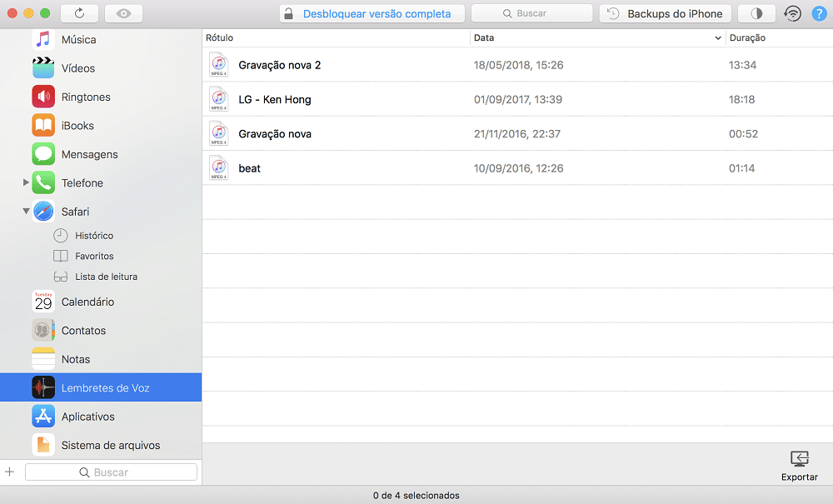The image size is (833, 504).
Task: Click duration 01:14
Action: pos(741,168)
